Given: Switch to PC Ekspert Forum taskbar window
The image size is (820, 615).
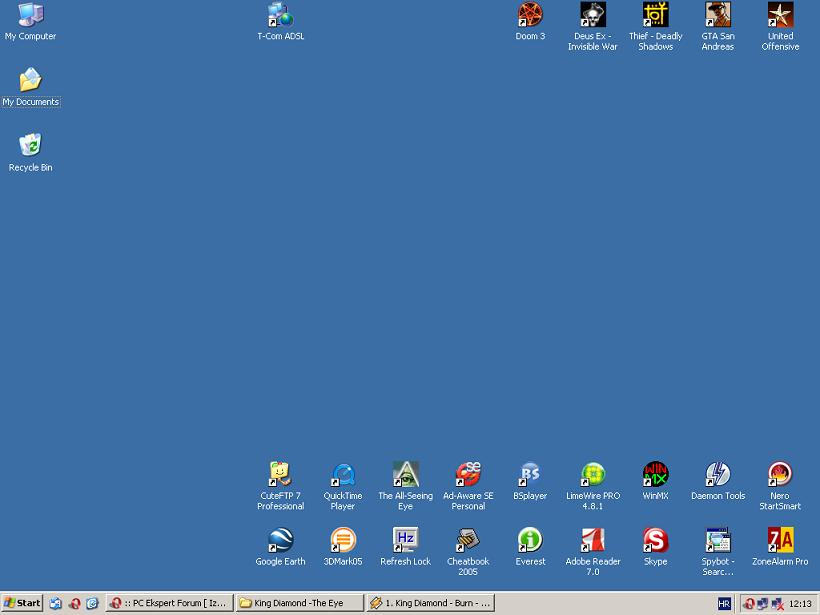Looking at the screenshot, I should coord(169,603).
